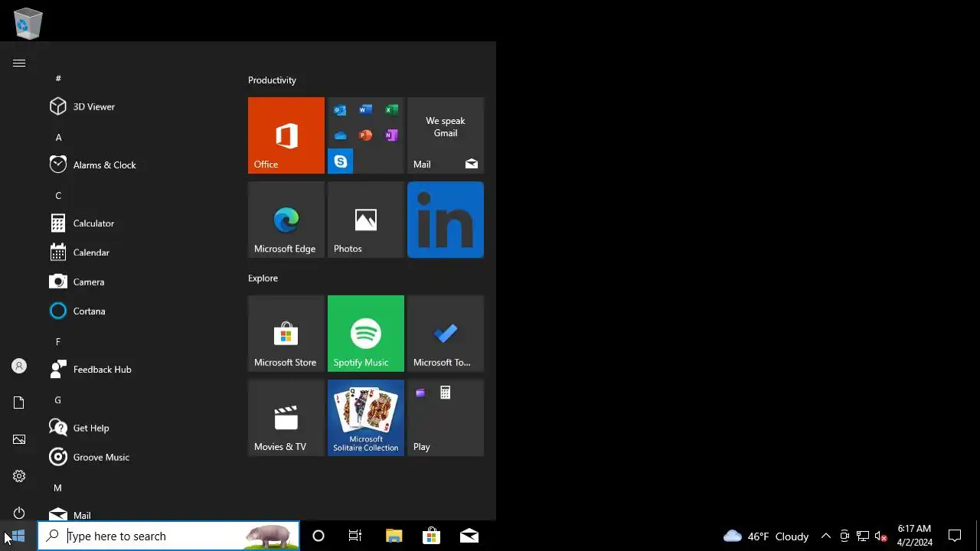Click the 'G' letter header
Image resolution: width=980 pixels, height=551 pixels.
tap(58, 399)
